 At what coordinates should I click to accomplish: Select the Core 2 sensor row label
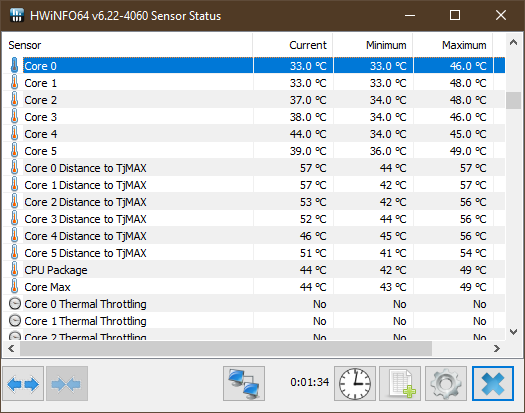(41, 100)
